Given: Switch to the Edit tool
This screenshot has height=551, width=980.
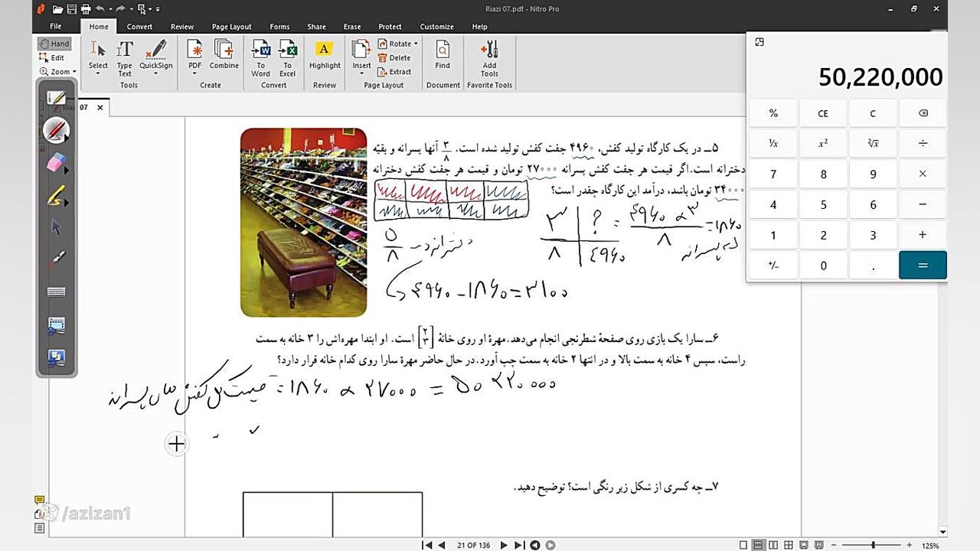Looking at the screenshot, I should coord(52,57).
